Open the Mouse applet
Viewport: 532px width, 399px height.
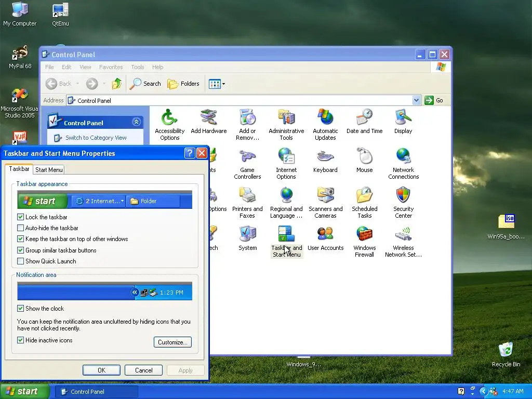coord(364,161)
